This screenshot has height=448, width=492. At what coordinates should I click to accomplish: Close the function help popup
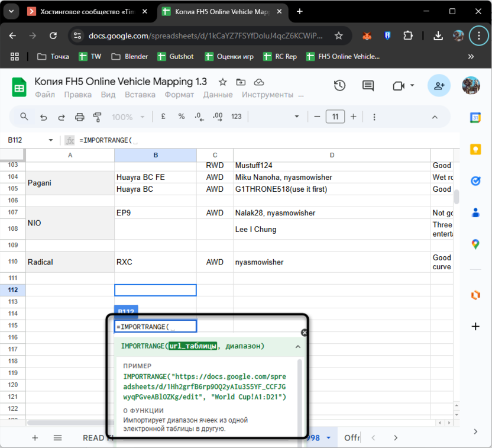[x=304, y=333]
